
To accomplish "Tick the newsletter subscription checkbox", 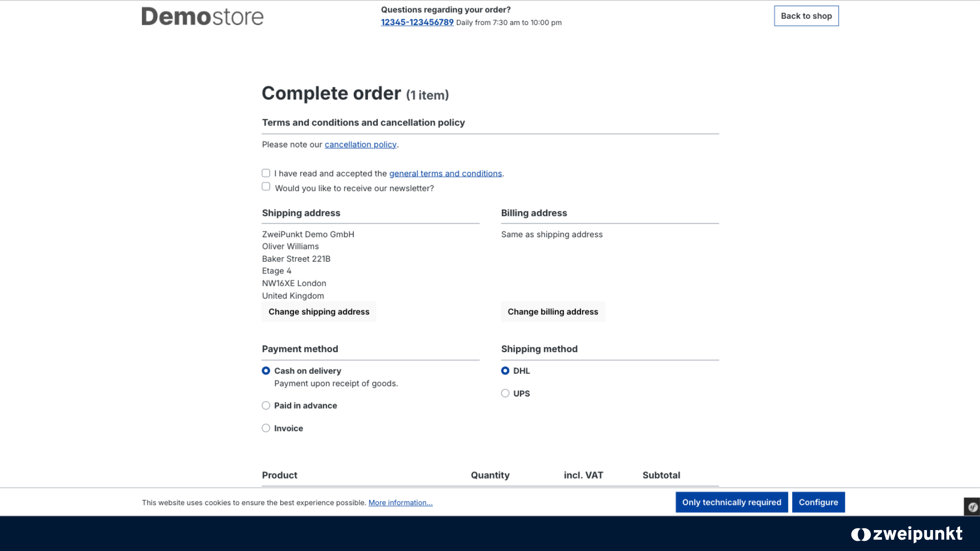I will [266, 187].
